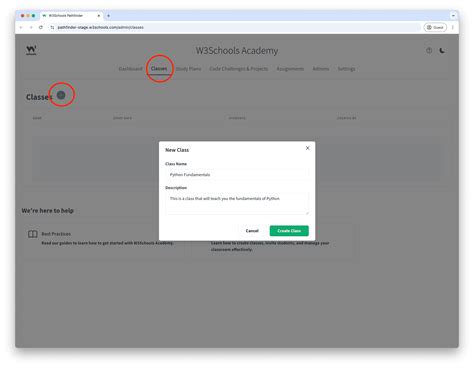This screenshot has width=474, height=368.
Task: Click the add class plus icon
Action: tap(61, 95)
